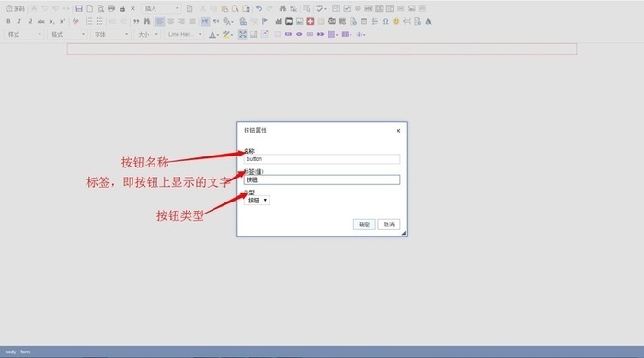The width and height of the screenshot is (644, 358).
Task: Open the text color picker
Action: [213, 35]
